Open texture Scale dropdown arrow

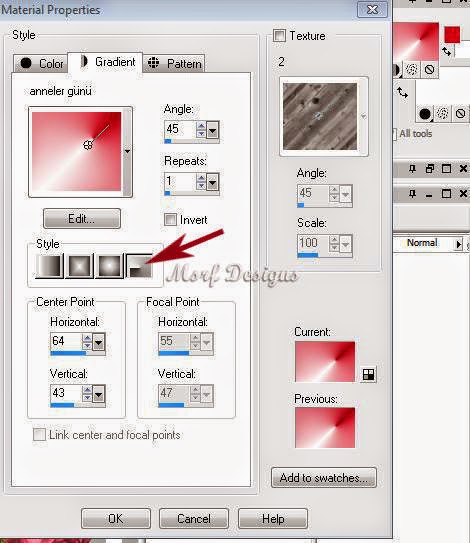[345, 244]
